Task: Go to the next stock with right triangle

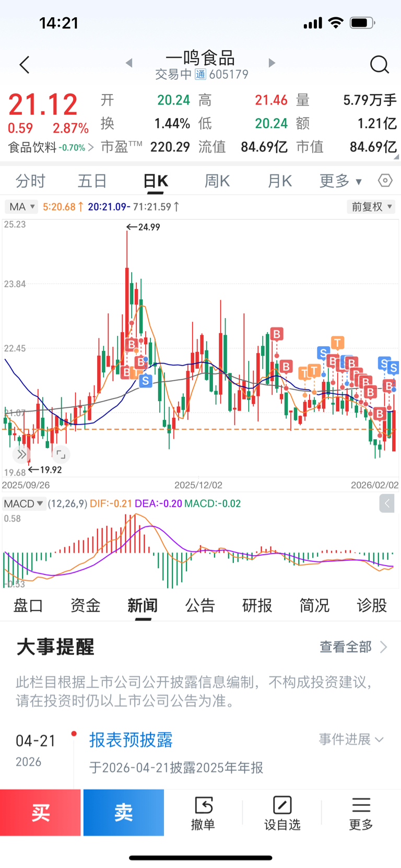Action: point(272,63)
